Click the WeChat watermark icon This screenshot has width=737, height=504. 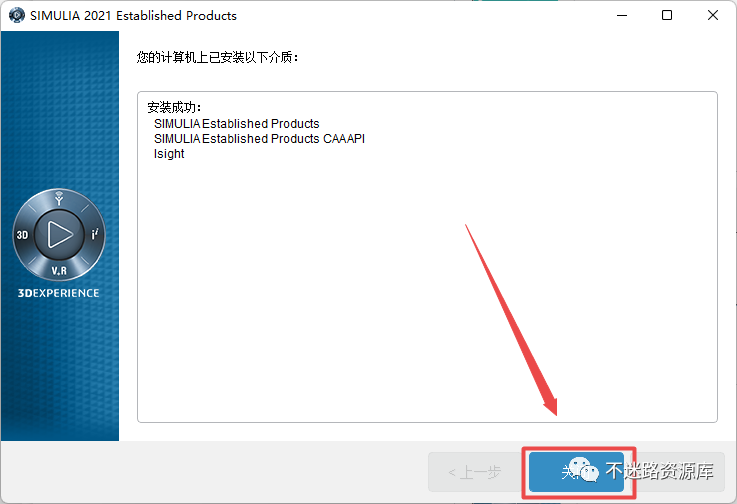point(583,469)
